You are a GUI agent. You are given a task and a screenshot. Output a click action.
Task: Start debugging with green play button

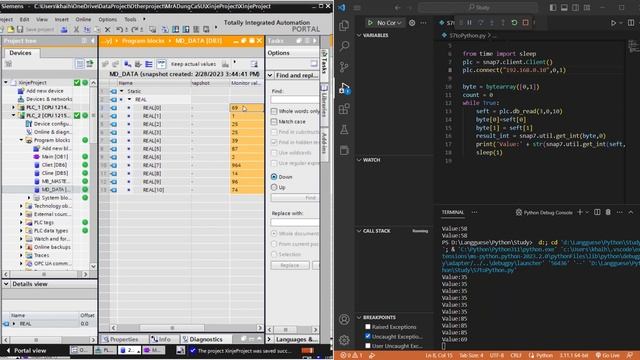click(370, 23)
